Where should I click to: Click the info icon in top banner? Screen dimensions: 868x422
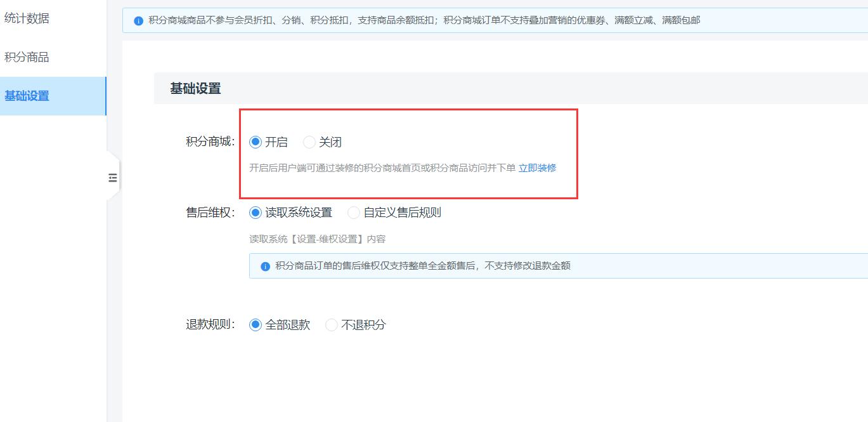(139, 21)
